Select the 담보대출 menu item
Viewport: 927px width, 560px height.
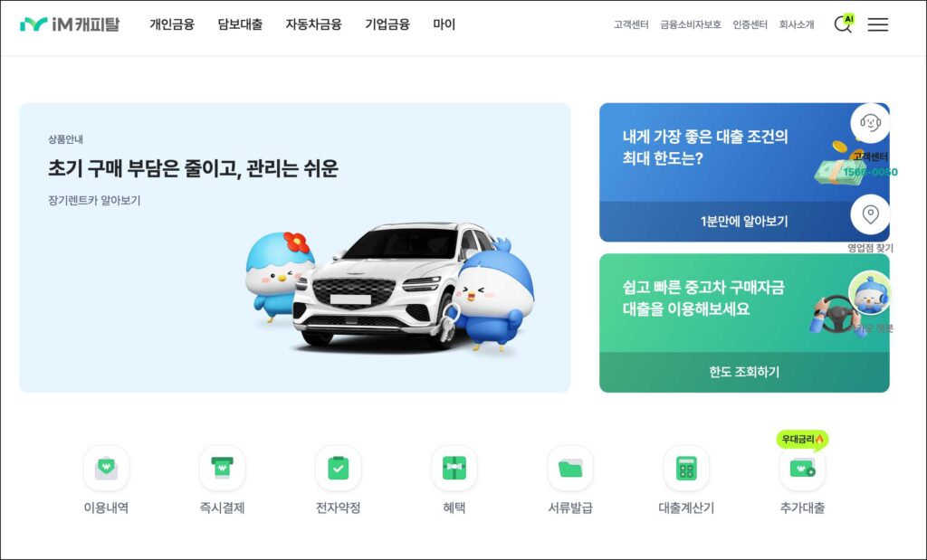coord(240,24)
